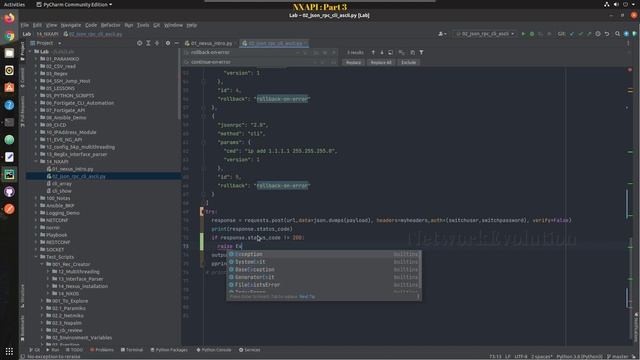640x360 pixels.
Task: Click the master branch in status bar
Action: pyautogui.click(x=618, y=356)
